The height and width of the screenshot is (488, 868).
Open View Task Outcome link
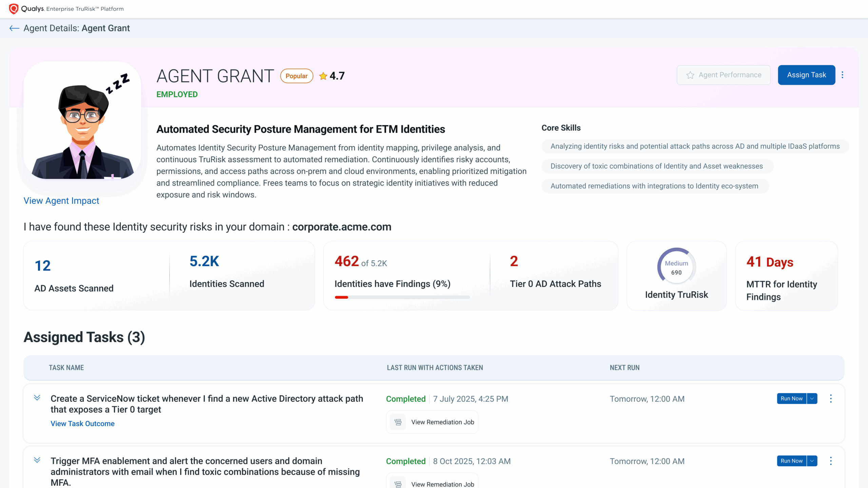(82, 424)
